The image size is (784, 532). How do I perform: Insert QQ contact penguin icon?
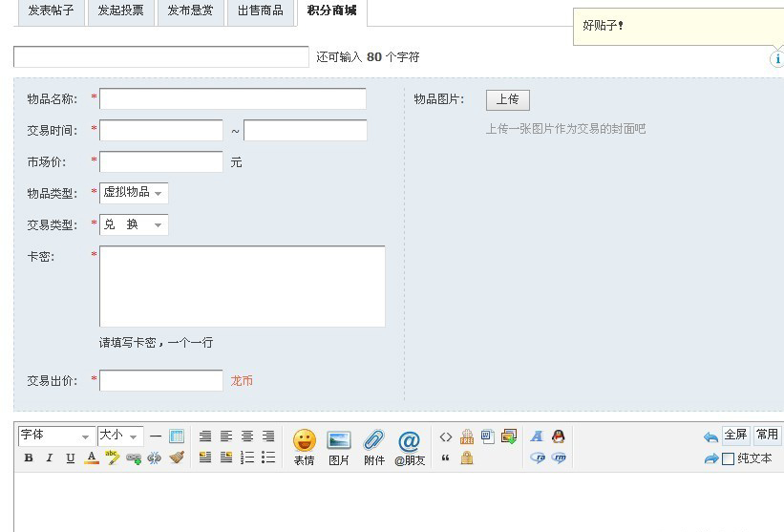559,436
